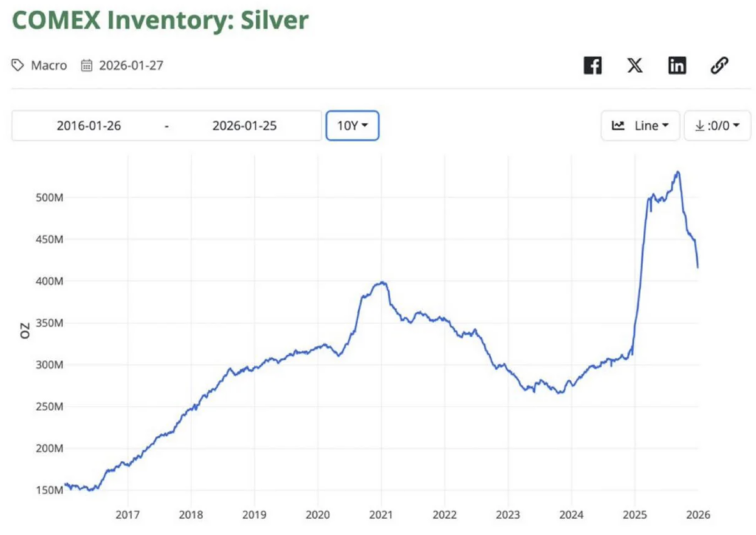The height and width of the screenshot is (535, 756).
Task: Click the calendar date icon
Action: [x=86, y=65]
